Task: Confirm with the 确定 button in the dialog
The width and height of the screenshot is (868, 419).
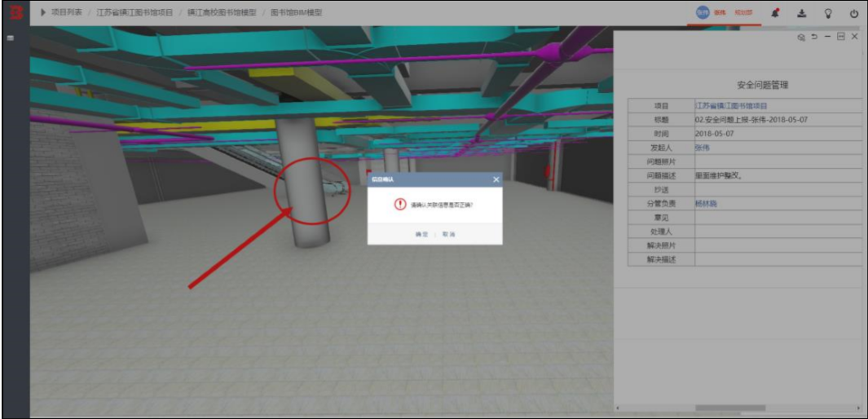Action: pyautogui.click(x=422, y=235)
